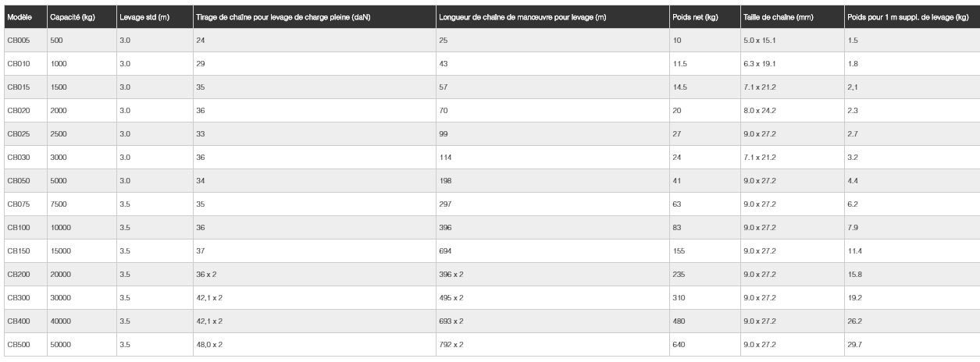Click the Modèle column header
980x362 pixels.
(x=20, y=17)
